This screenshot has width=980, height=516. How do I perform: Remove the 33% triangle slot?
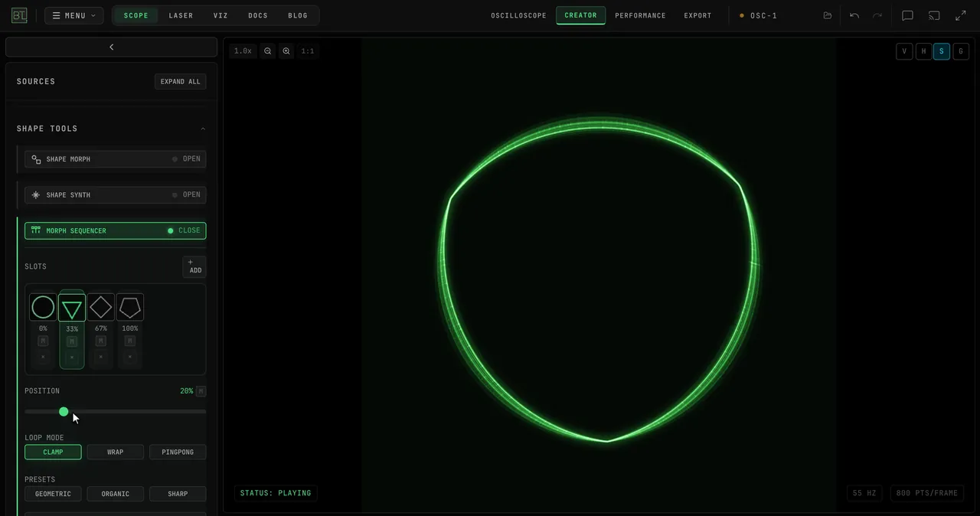pyautogui.click(x=72, y=357)
